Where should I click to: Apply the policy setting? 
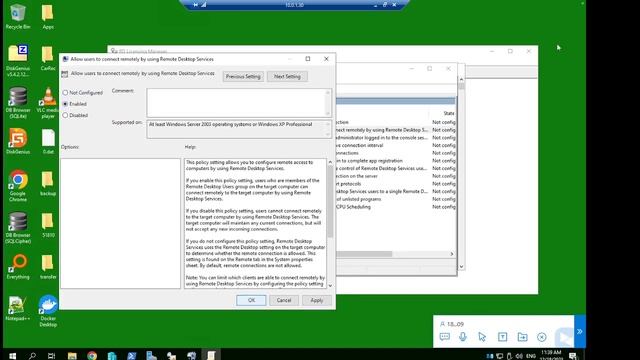317,300
